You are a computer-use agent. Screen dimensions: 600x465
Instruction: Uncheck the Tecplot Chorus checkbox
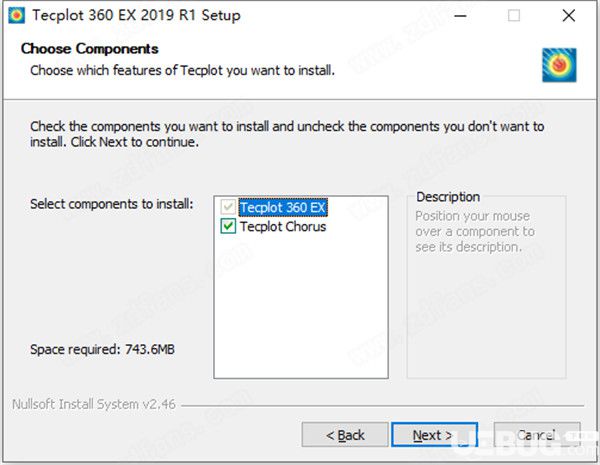coord(228,226)
